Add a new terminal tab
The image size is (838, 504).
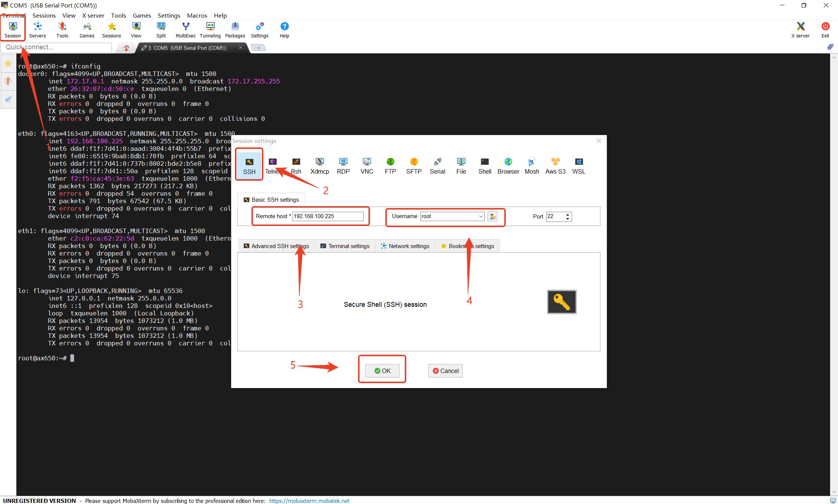pos(259,48)
